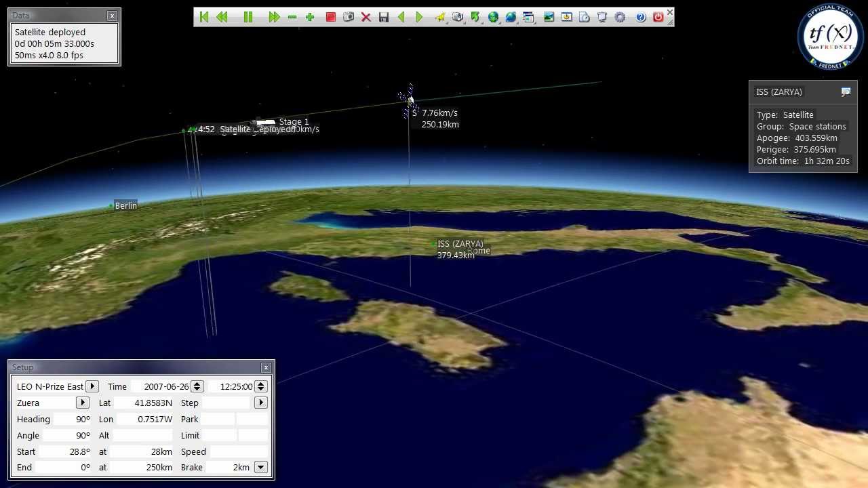
Task: Click the red X delete icon
Action: pyautogui.click(x=366, y=17)
